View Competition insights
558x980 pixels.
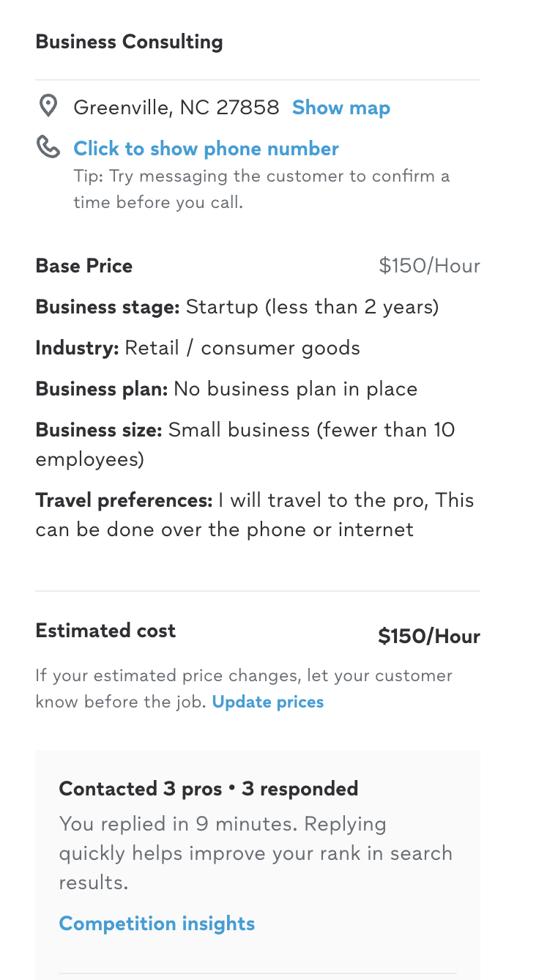click(157, 924)
